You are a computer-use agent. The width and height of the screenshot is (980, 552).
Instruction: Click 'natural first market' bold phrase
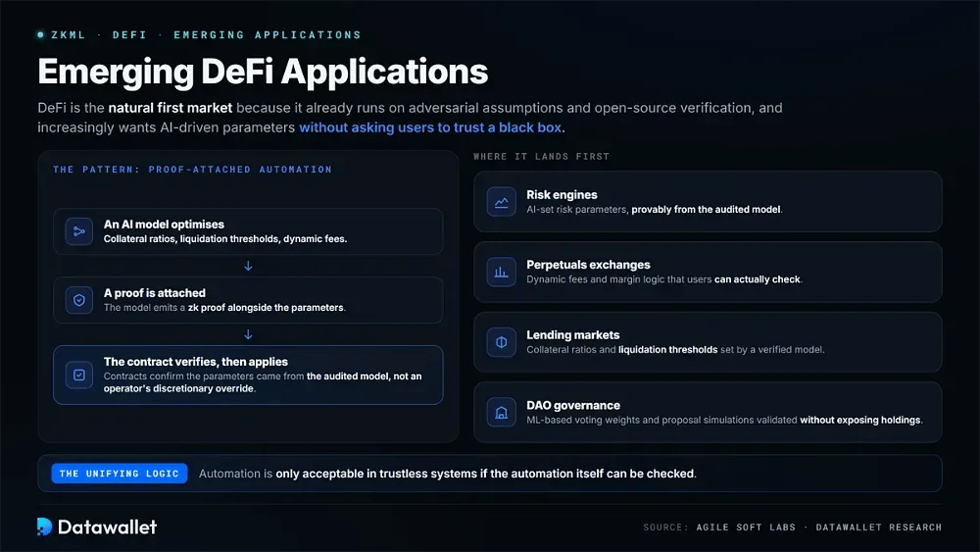170,108
